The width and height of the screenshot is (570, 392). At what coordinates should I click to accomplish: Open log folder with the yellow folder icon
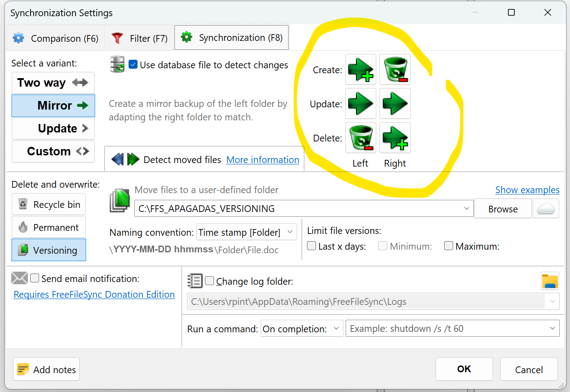[550, 281]
